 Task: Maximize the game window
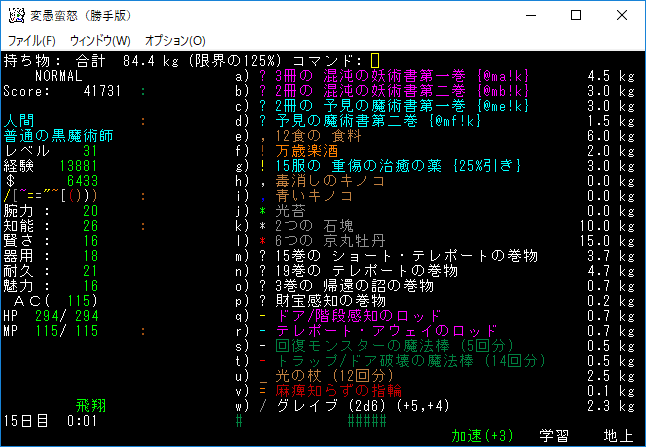click(x=575, y=16)
